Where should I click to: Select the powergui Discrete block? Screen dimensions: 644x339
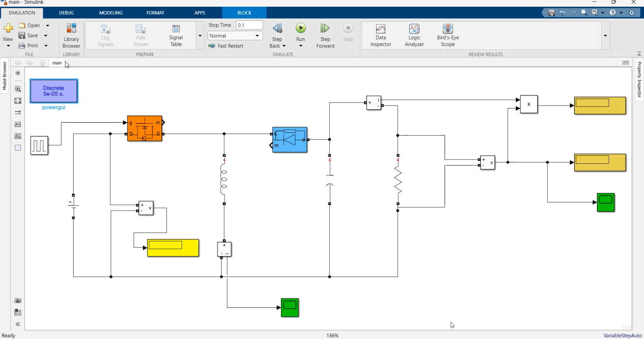(54, 91)
